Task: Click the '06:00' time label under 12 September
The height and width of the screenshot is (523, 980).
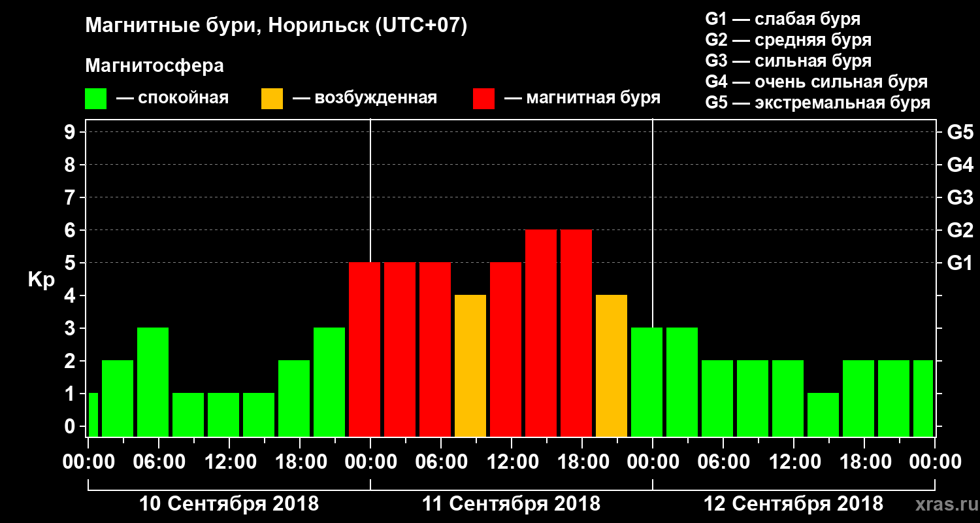Action: [x=723, y=462]
